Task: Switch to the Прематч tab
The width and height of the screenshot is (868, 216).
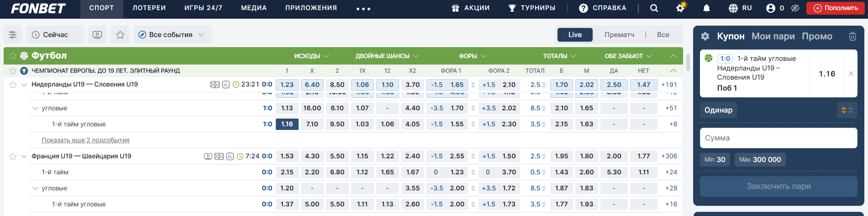Action: pyautogui.click(x=619, y=35)
